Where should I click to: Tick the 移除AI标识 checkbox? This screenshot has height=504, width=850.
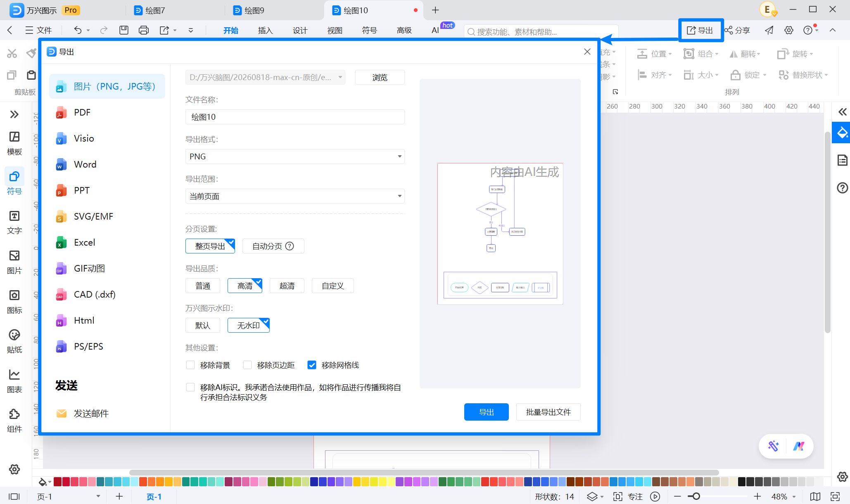point(190,387)
